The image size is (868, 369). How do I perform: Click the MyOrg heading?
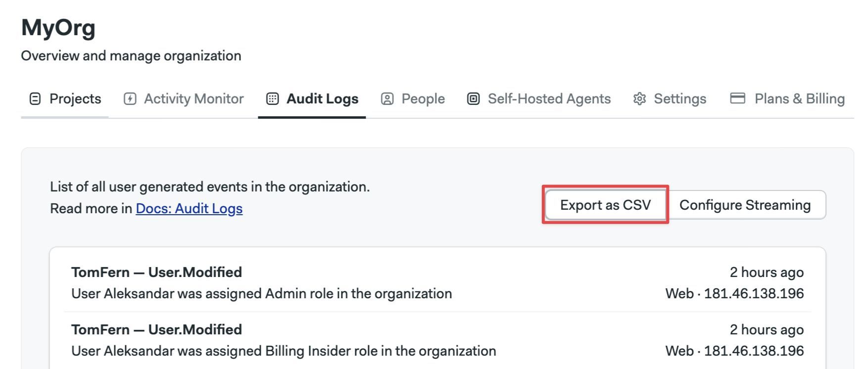58,28
